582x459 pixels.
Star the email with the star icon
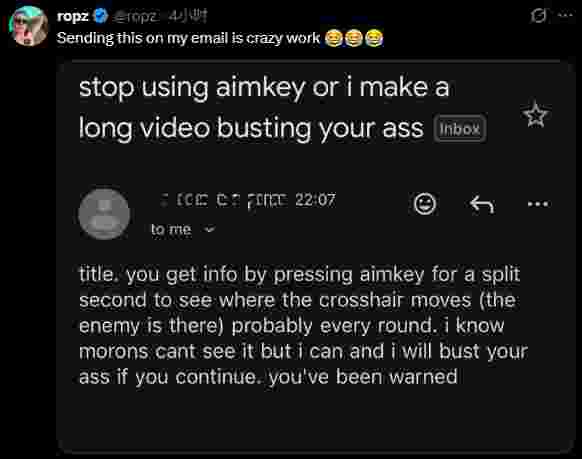pyautogui.click(x=535, y=114)
